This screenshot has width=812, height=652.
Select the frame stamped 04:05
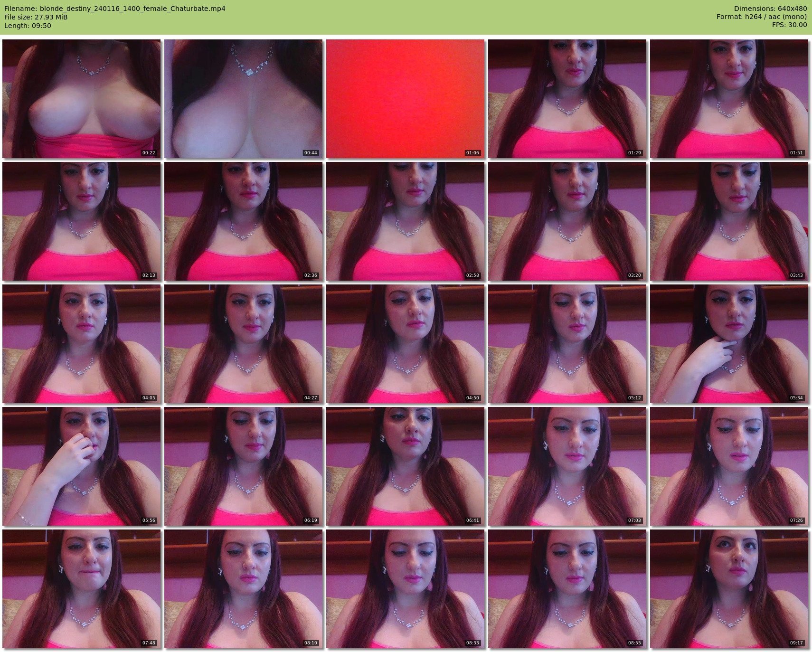[81, 344]
